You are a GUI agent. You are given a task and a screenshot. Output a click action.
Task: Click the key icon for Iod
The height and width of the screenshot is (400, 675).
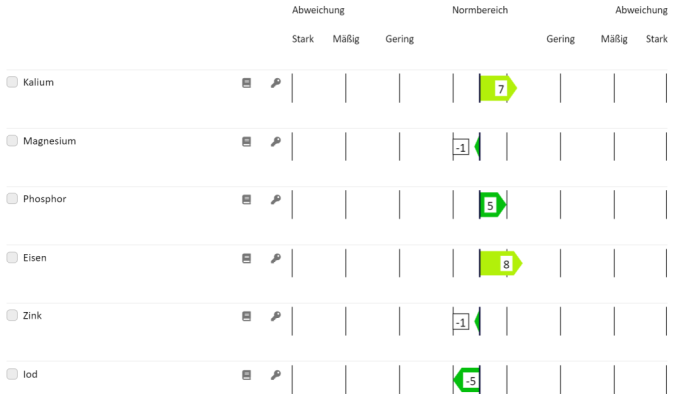tap(276, 376)
